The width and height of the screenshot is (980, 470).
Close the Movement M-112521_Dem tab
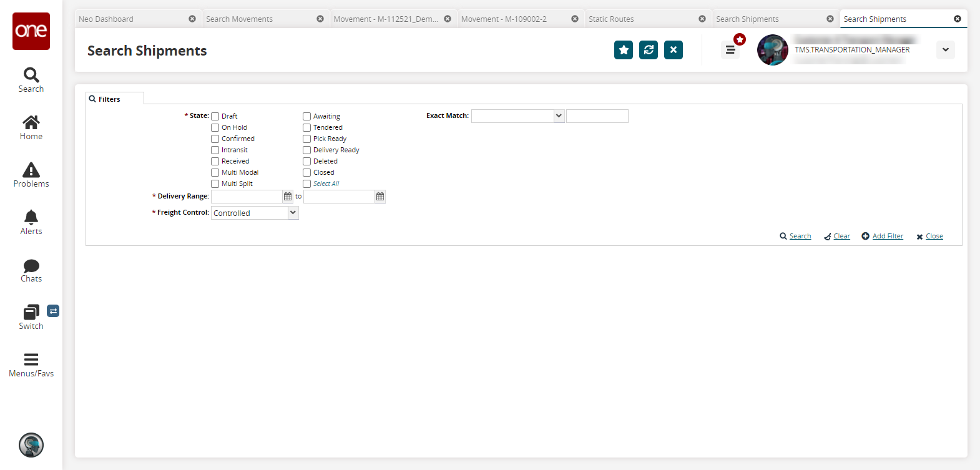tap(448, 19)
